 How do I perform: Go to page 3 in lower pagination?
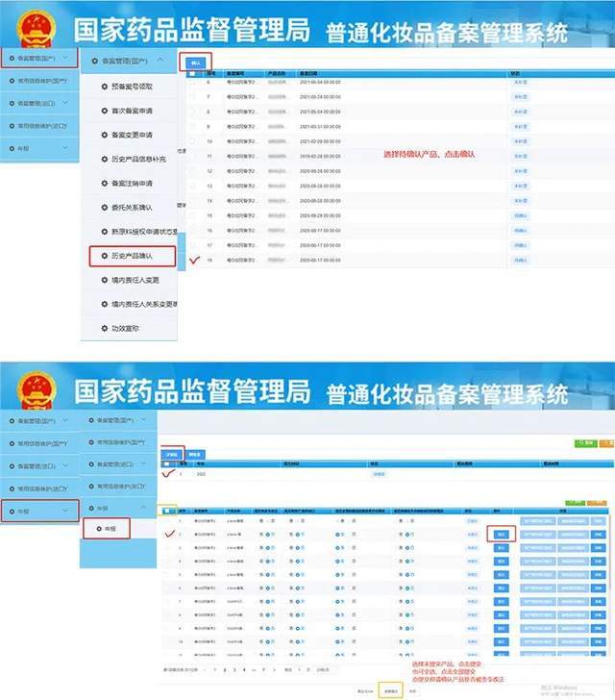point(234,669)
